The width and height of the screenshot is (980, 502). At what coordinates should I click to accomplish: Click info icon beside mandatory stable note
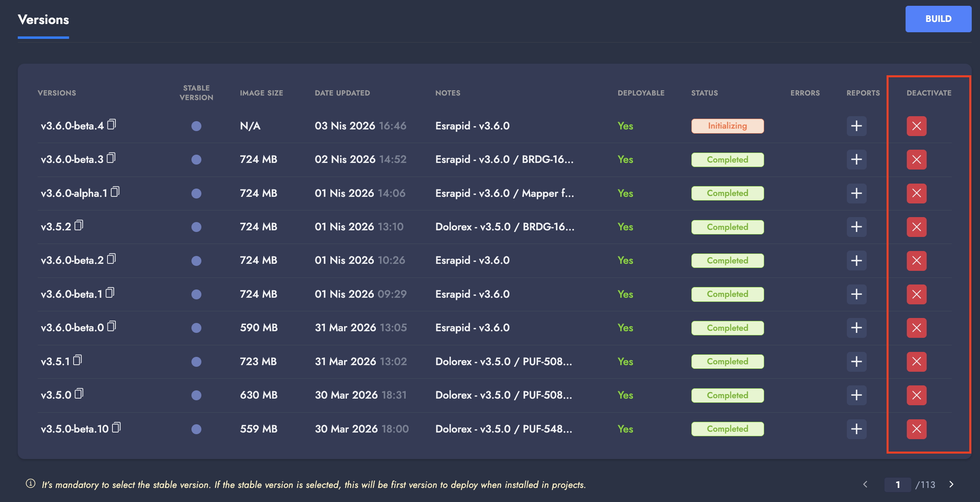[x=31, y=484]
